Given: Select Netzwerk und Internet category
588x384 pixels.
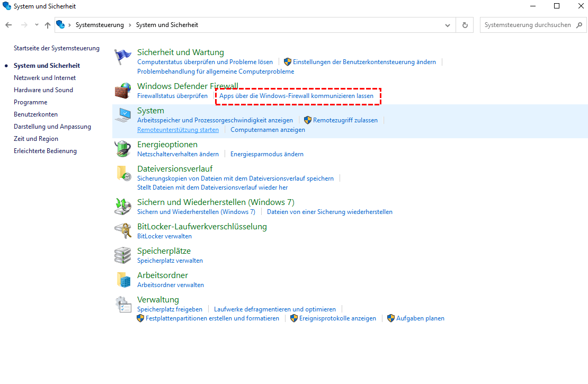Looking at the screenshot, I should tap(44, 78).
